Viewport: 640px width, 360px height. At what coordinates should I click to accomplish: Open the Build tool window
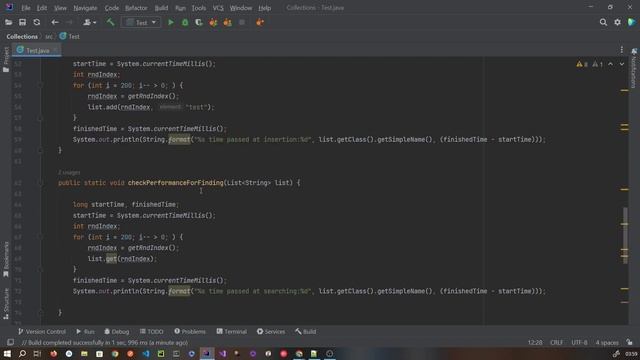click(x=306, y=331)
